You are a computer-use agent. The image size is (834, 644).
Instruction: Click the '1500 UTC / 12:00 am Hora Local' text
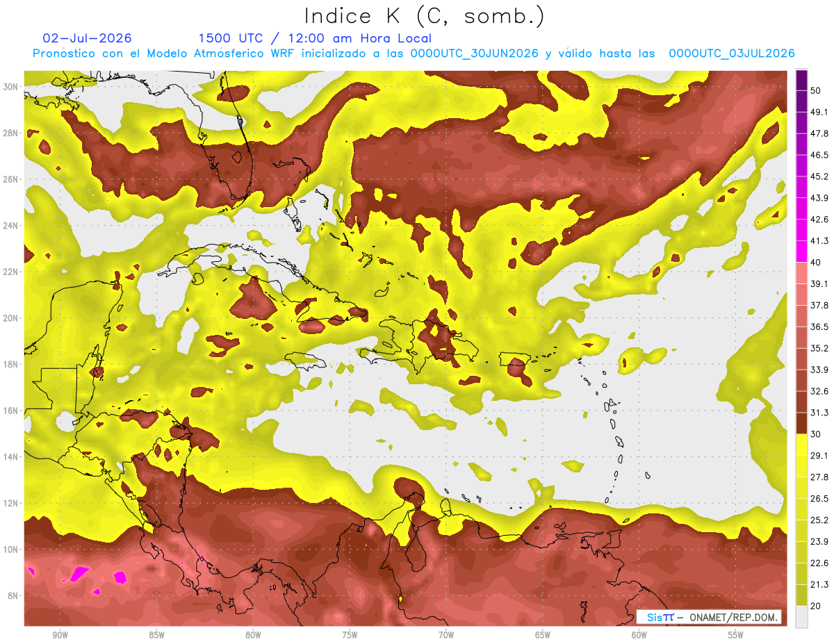tap(315, 39)
